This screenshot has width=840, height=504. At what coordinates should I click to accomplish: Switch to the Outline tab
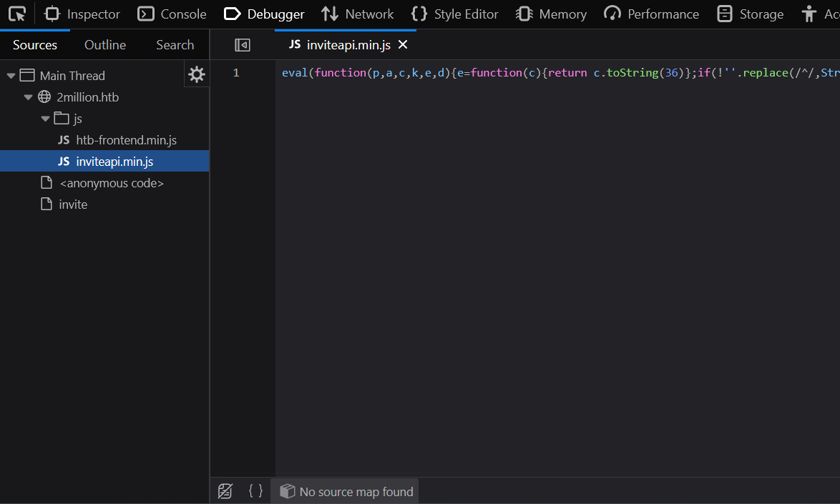tap(104, 44)
